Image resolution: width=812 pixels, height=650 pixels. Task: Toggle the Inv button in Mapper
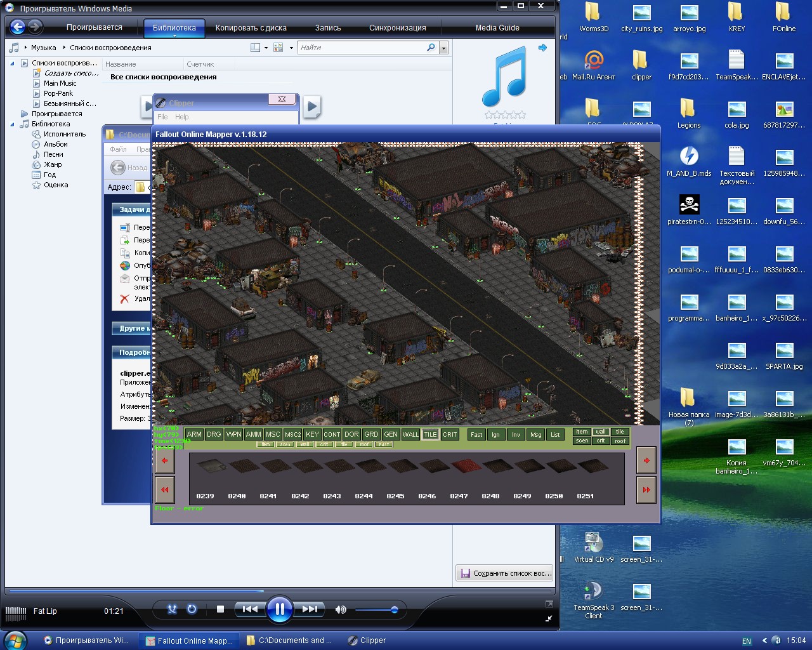point(516,434)
